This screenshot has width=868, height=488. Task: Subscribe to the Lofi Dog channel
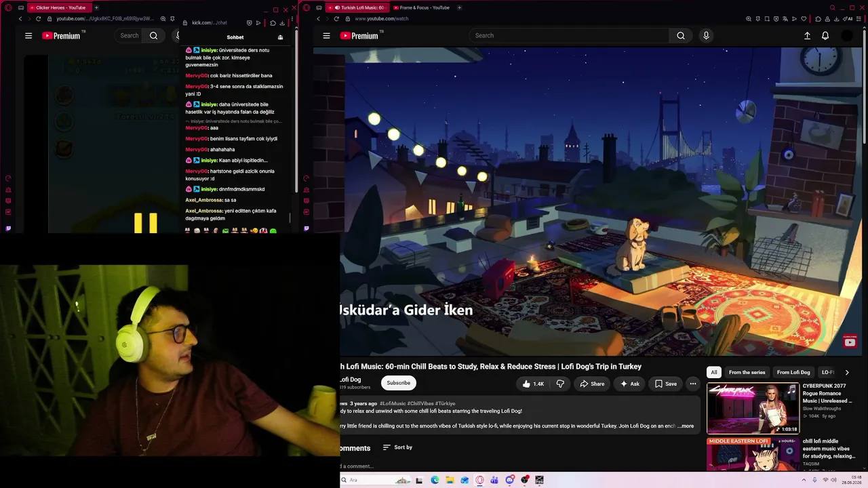pyautogui.click(x=399, y=383)
